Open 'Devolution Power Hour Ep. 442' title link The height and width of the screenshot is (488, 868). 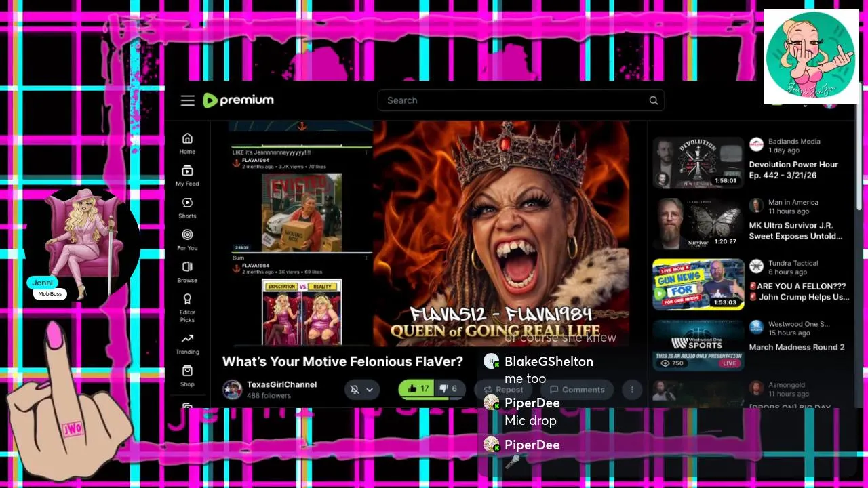pyautogui.click(x=793, y=169)
